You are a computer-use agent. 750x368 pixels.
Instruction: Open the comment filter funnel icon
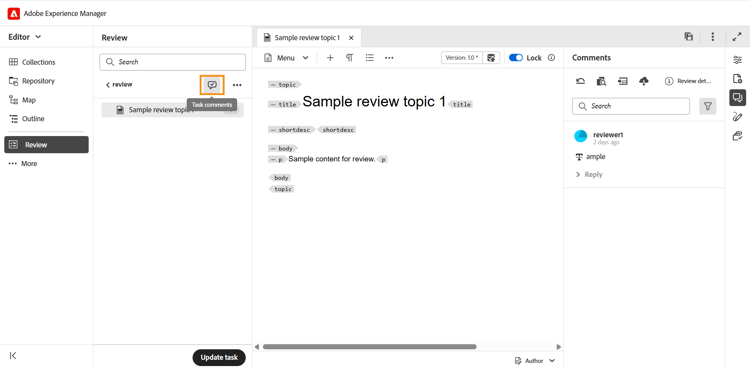[708, 106]
